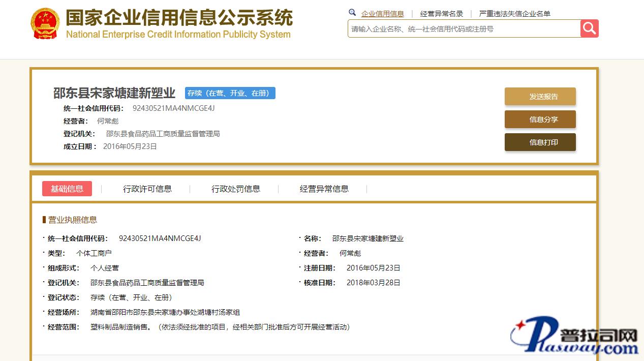Select the 企业信用信息 search category

click(382, 14)
